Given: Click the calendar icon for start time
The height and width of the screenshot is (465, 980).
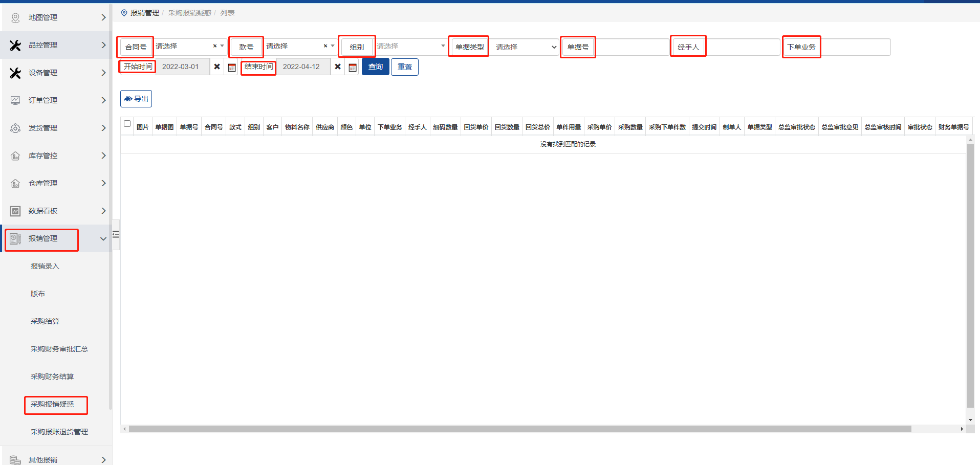Looking at the screenshot, I should pyautogui.click(x=232, y=67).
